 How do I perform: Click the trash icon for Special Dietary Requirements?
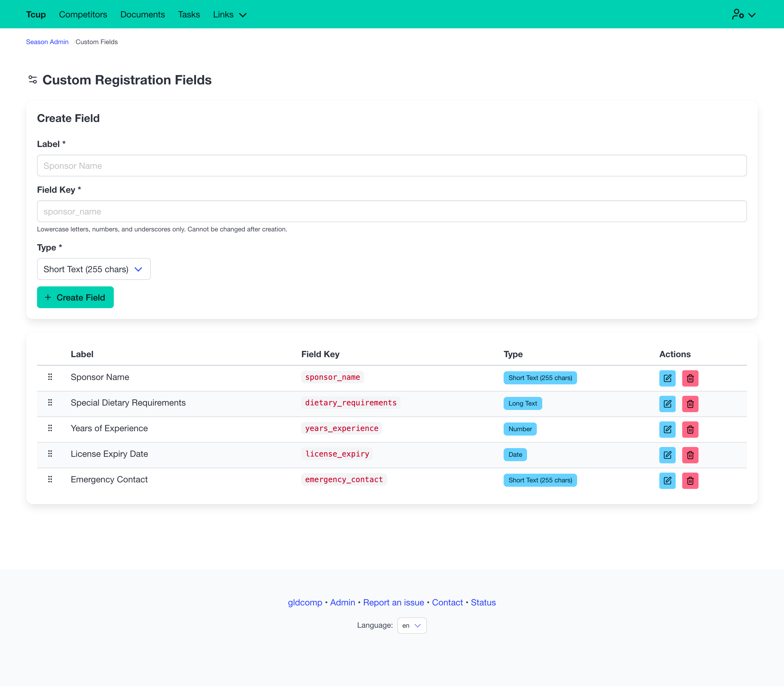click(690, 404)
